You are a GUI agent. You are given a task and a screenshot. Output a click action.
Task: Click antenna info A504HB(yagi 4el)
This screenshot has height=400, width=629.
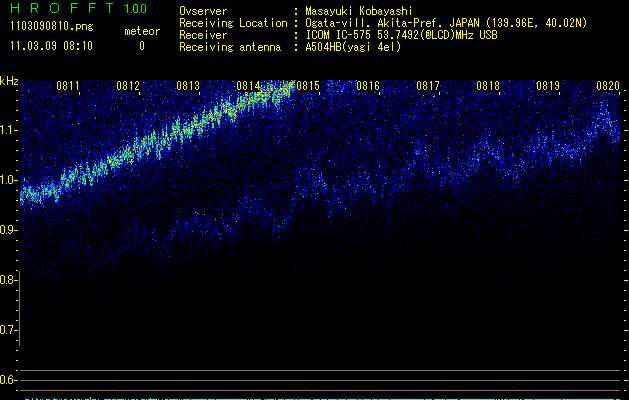[x=353, y=47]
